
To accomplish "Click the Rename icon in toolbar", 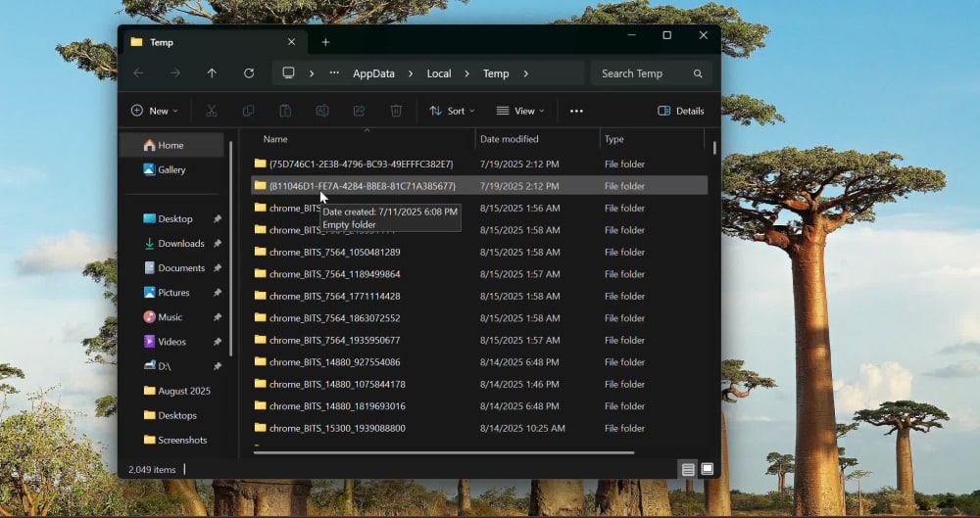I will [x=321, y=111].
